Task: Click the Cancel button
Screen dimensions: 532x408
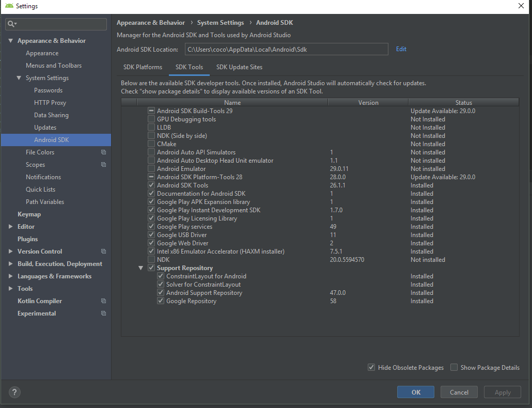Action: tap(459, 392)
